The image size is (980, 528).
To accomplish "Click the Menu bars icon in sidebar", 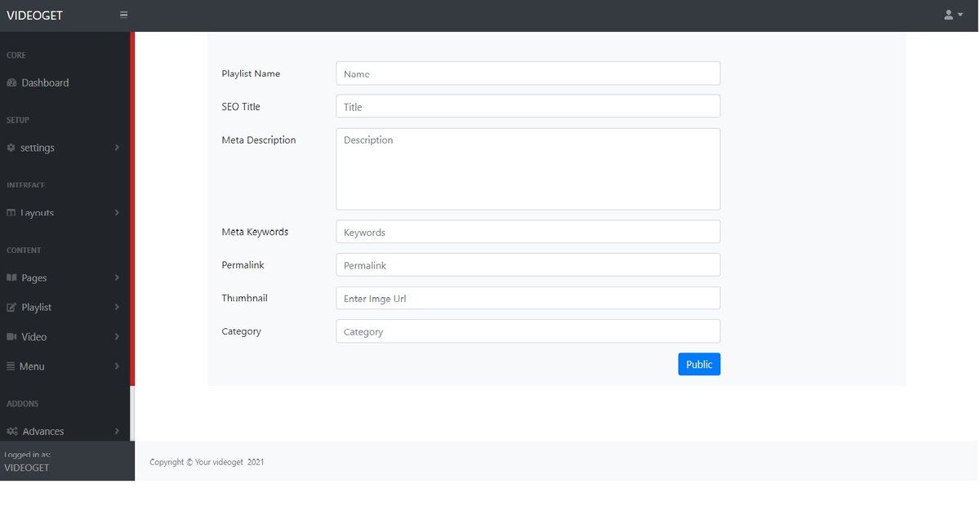I will click(11, 366).
